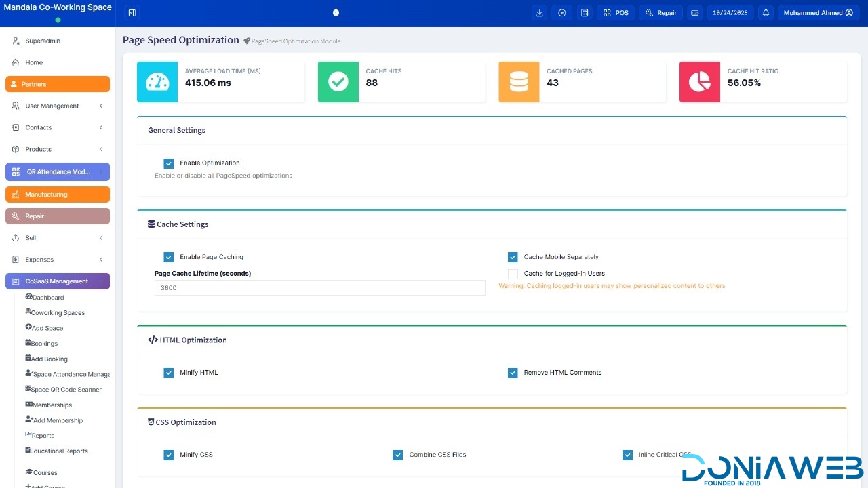
Task: Click the Mohammed Ahmed profile button
Action: coord(818,13)
